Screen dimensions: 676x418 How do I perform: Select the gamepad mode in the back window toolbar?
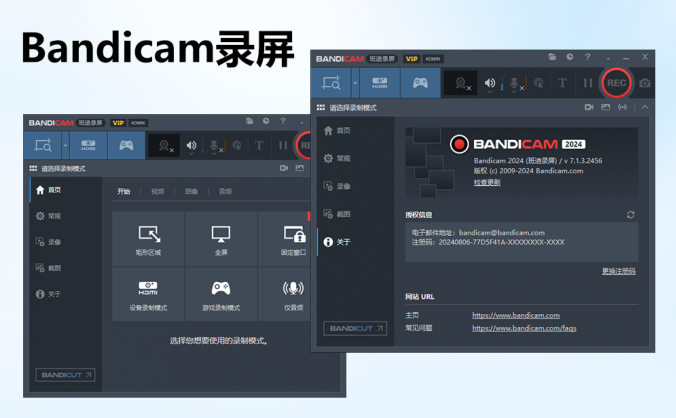pyautogui.click(x=126, y=145)
